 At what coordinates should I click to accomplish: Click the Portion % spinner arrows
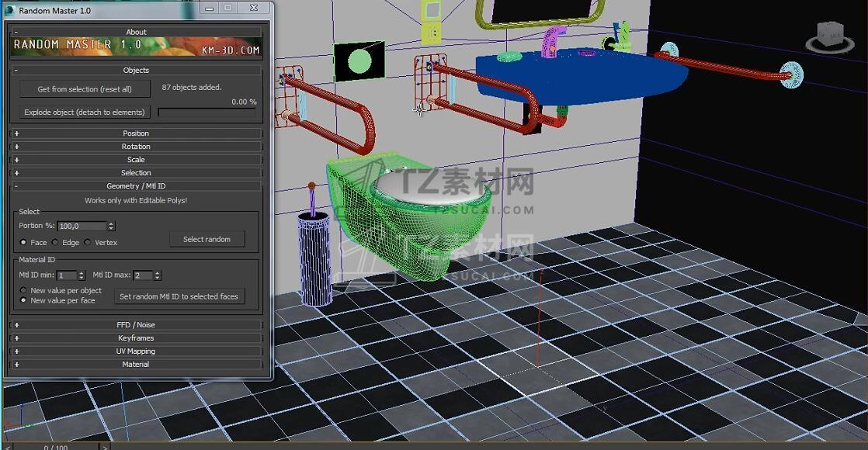point(111,226)
